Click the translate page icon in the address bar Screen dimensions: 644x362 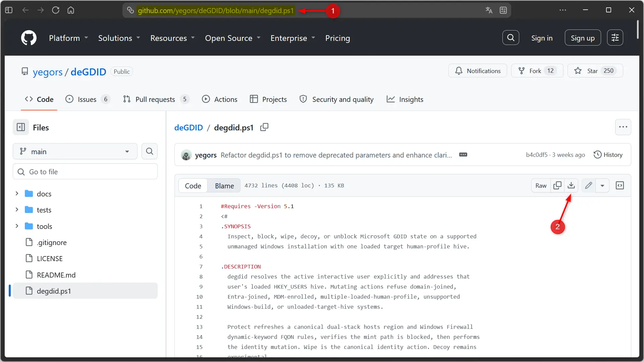[489, 10]
